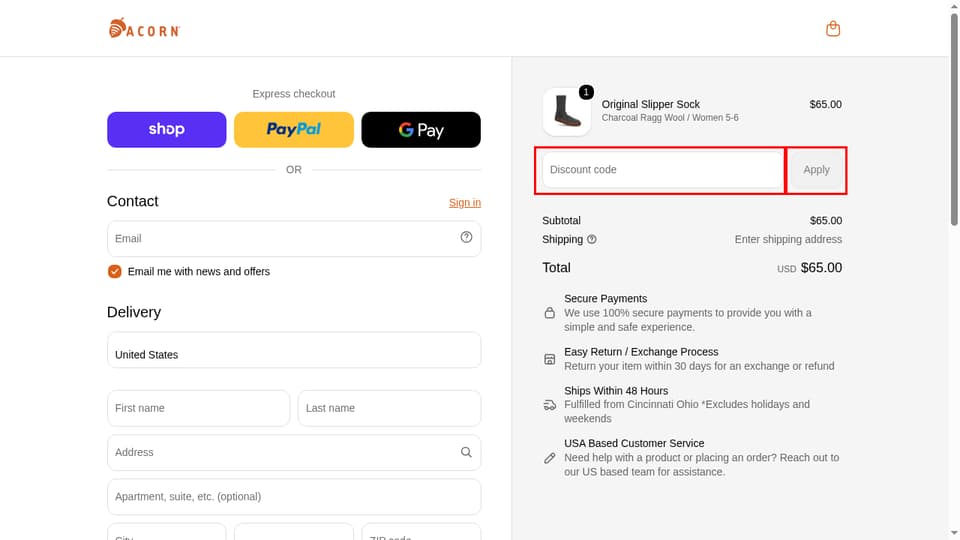The width and height of the screenshot is (960, 540).
Task: Open the United States country dropdown
Action: (x=294, y=350)
